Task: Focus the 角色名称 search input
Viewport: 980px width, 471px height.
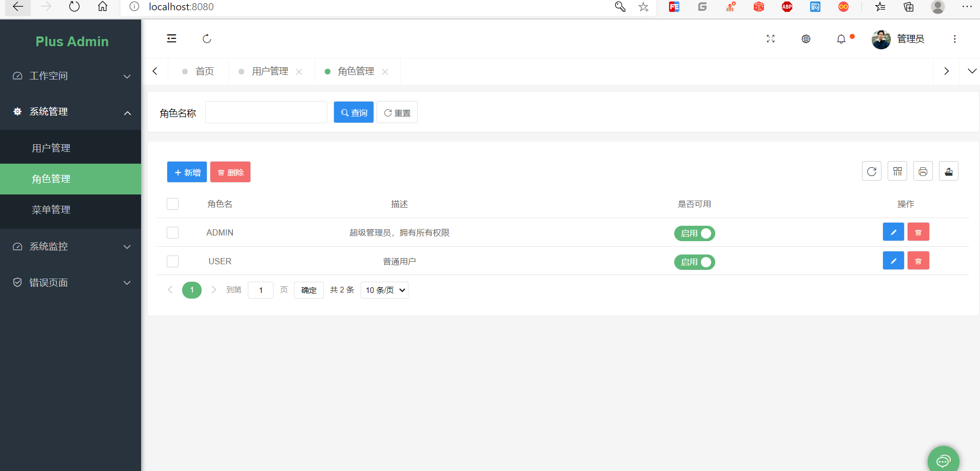Action: point(266,112)
